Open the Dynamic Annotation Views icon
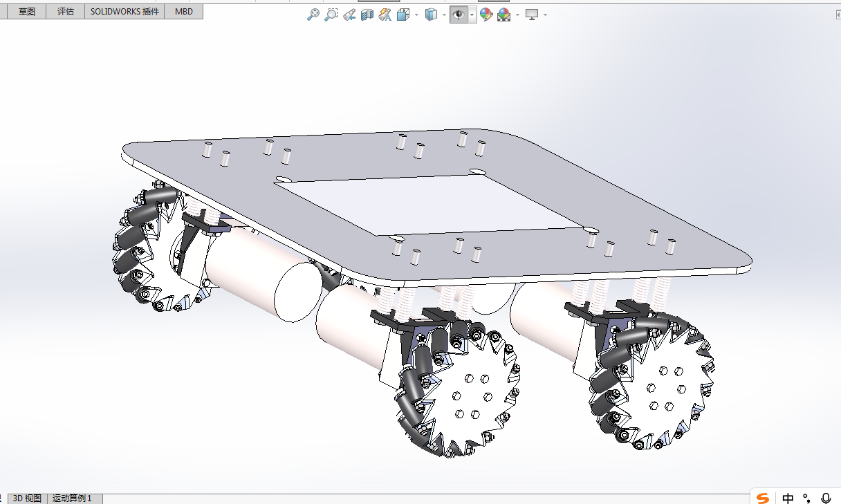This screenshot has height=504, width=841. click(385, 15)
